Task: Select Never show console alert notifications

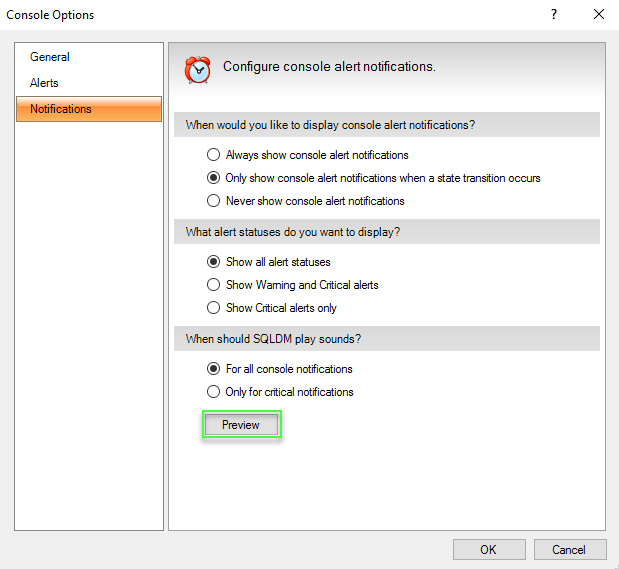Action: tap(213, 201)
